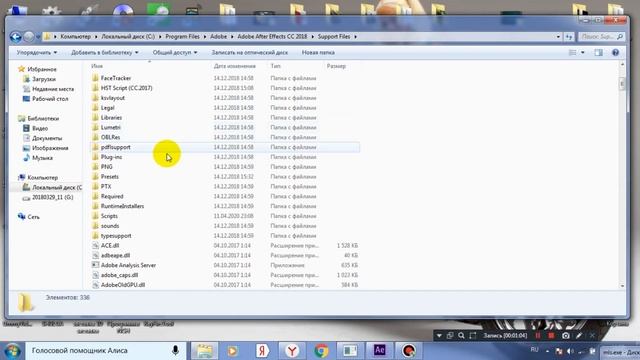
Task: Open the Общий доступ dropdown
Action: coord(175,53)
